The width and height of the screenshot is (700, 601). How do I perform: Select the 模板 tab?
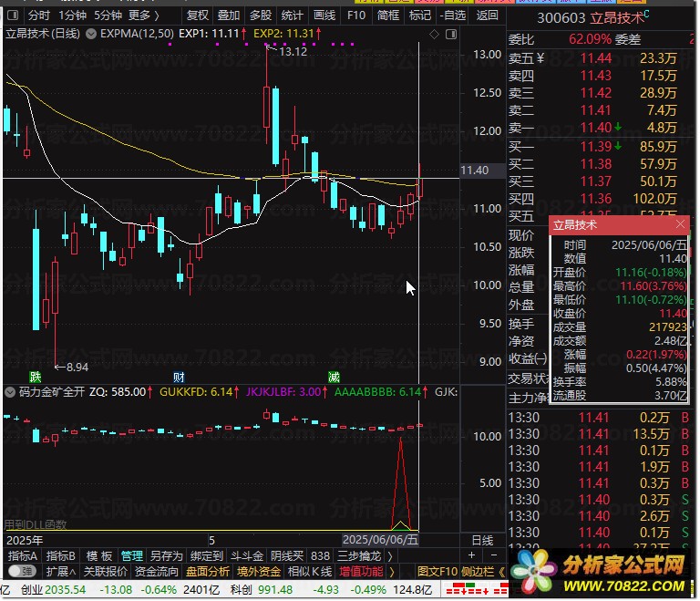(98, 556)
